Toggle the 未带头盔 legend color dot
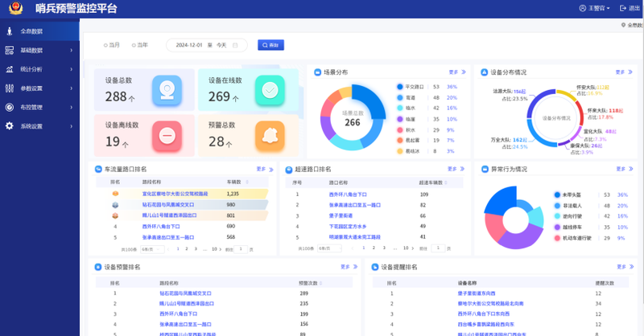Image resolution: width=644 pixels, height=336 pixels. (x=557, y=195)
